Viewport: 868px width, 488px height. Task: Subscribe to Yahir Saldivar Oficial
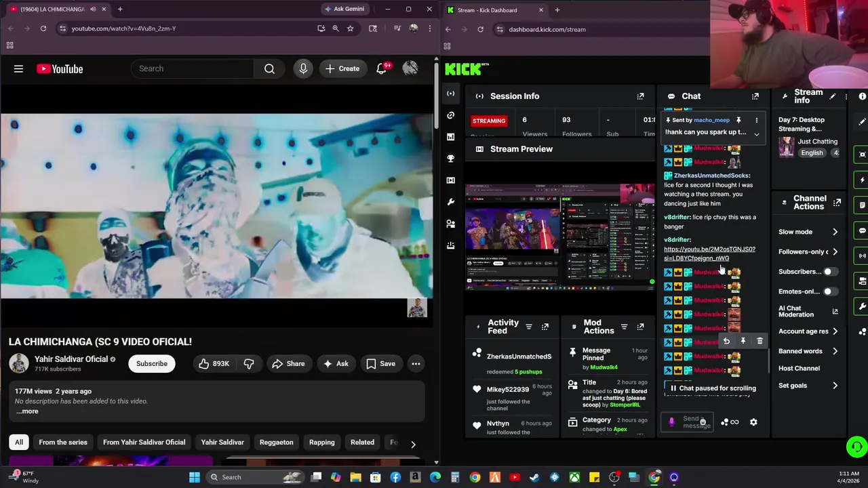(152, 364)
